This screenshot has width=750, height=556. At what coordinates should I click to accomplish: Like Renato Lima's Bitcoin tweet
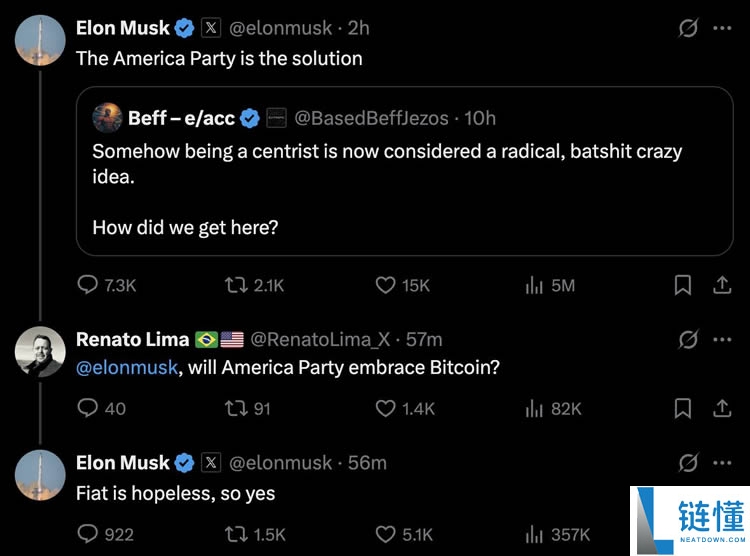[386, 408]
